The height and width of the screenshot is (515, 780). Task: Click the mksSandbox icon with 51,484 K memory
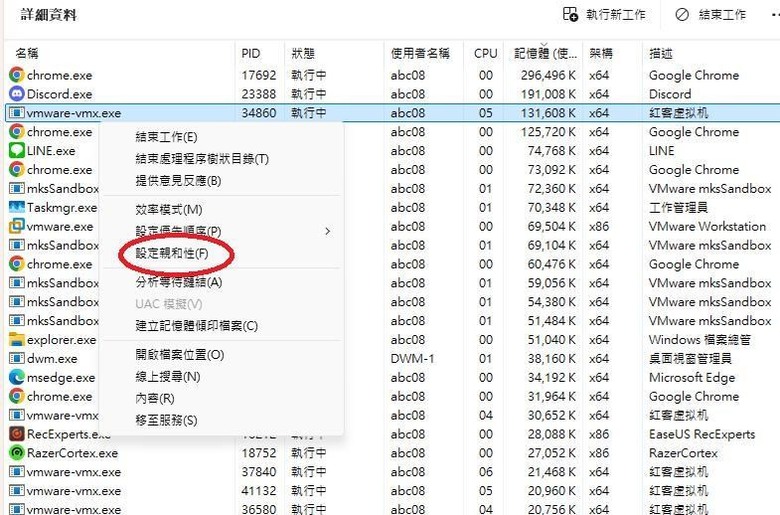[x=16, y=321]
